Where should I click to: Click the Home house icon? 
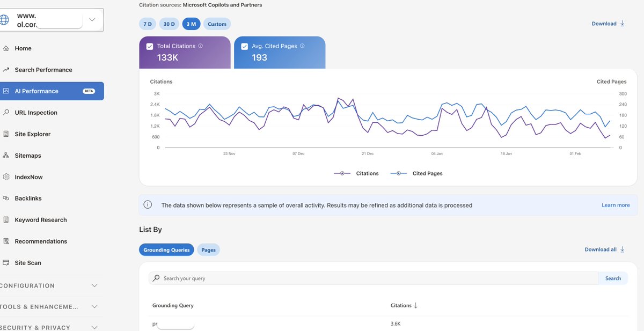6,48
